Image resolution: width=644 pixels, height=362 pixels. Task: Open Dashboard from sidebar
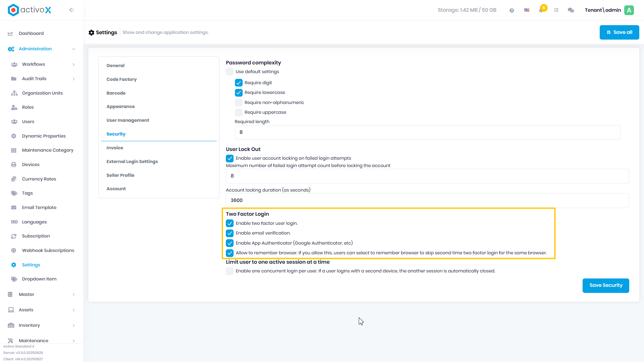[31, 34]
